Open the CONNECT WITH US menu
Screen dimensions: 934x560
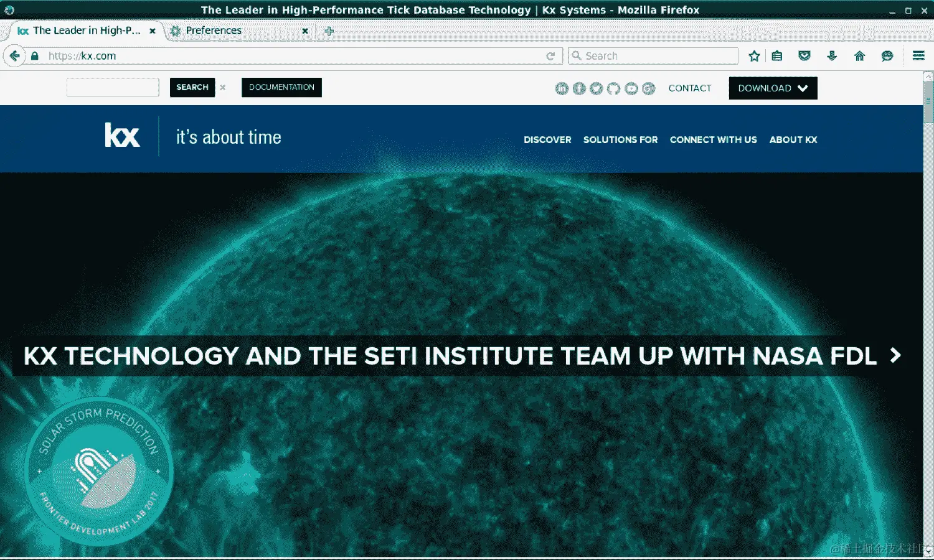click(x=714, y=140)
